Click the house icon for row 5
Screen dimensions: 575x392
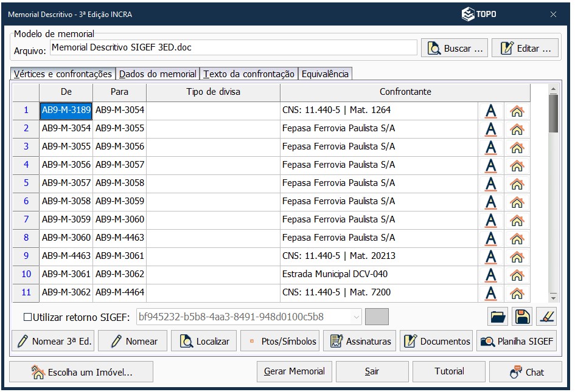(x=517, y=184)
